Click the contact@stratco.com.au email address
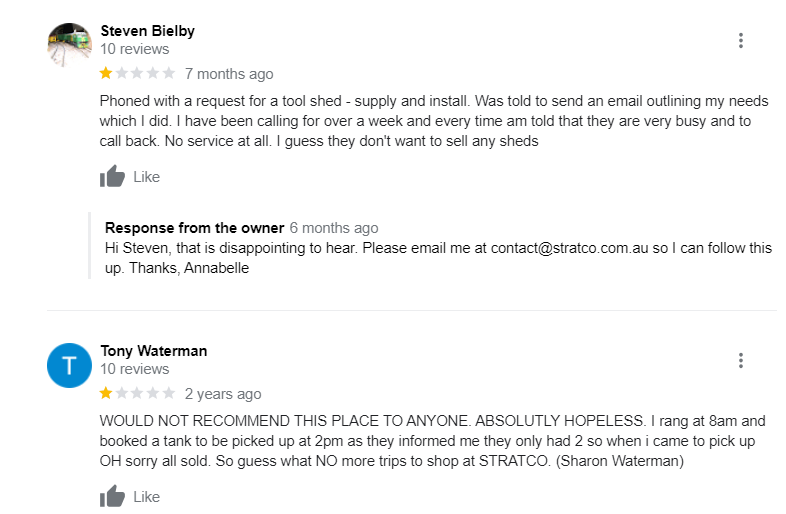 pos(569,248)
